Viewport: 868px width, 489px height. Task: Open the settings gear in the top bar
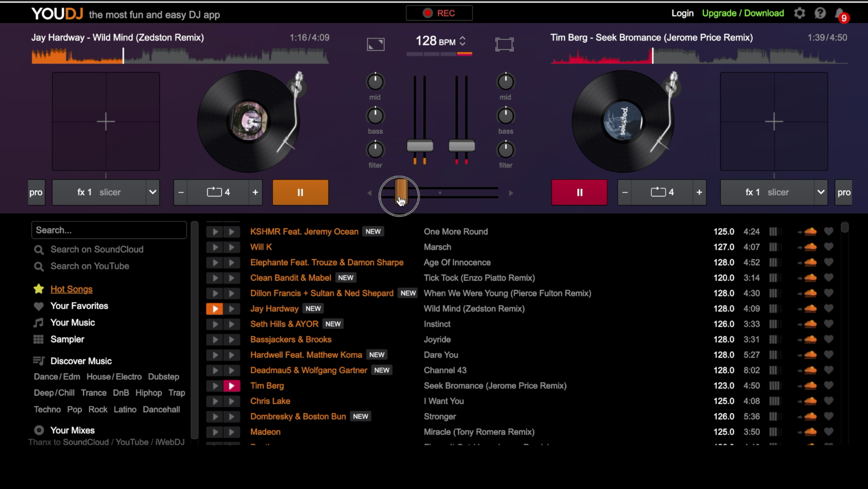pyautogui.click(x=799, y=13)
